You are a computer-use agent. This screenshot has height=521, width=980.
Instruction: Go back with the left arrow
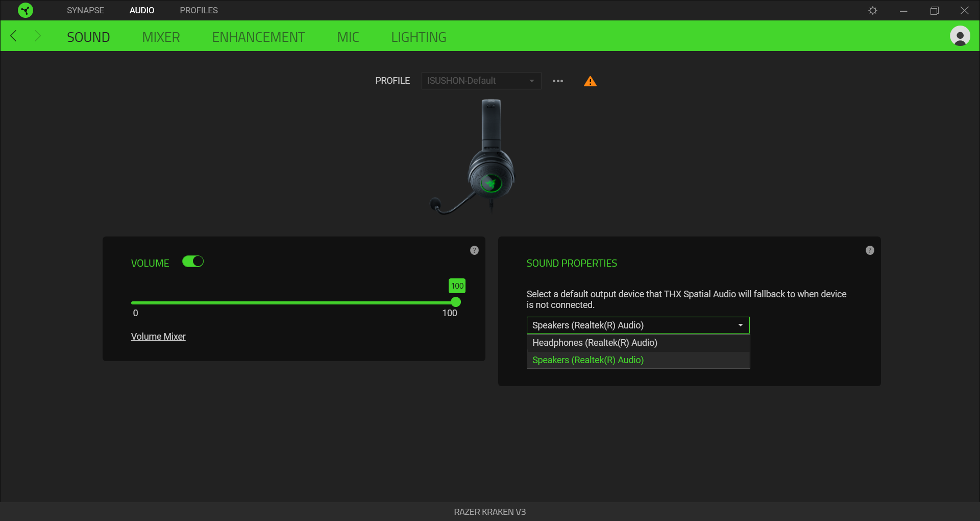click(14, 36)
